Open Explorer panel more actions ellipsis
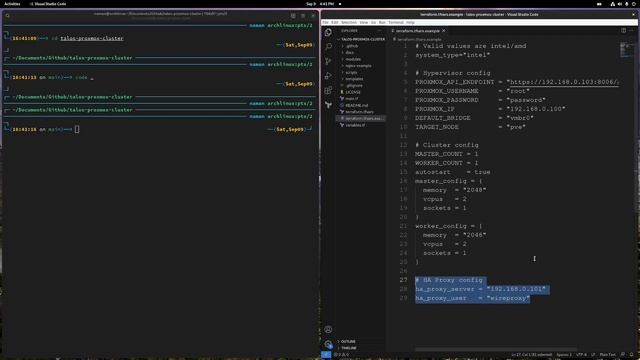 [379, 31]
